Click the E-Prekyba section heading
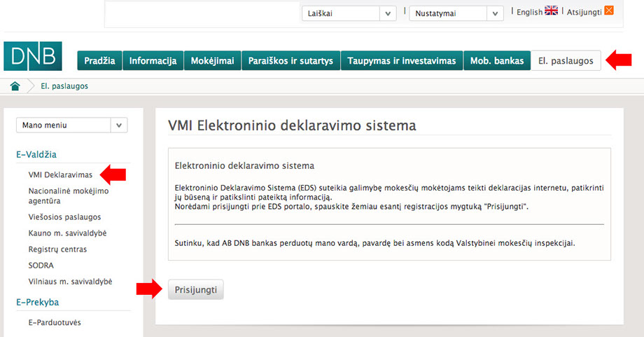 coord(38,302)
